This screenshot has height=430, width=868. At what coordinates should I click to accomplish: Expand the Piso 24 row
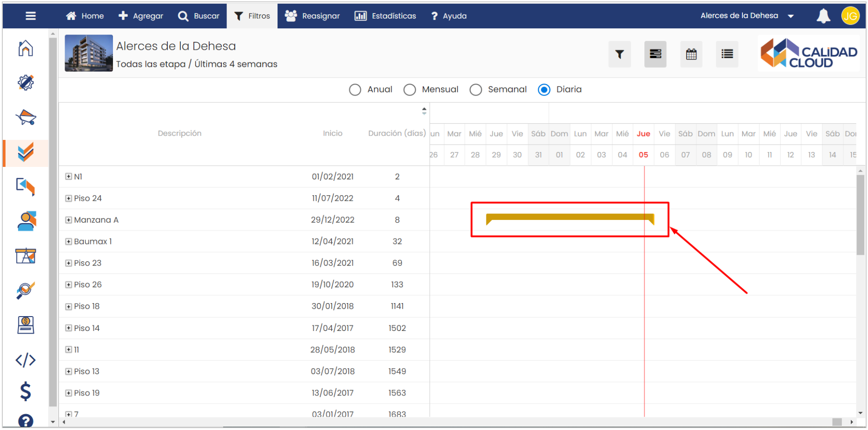coord(69,198)
